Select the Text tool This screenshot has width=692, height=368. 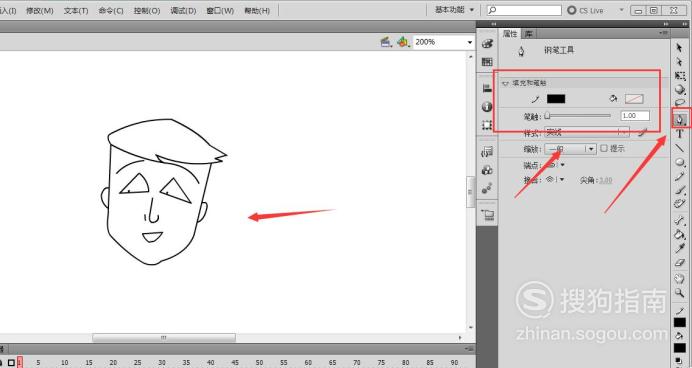point(680,134)
